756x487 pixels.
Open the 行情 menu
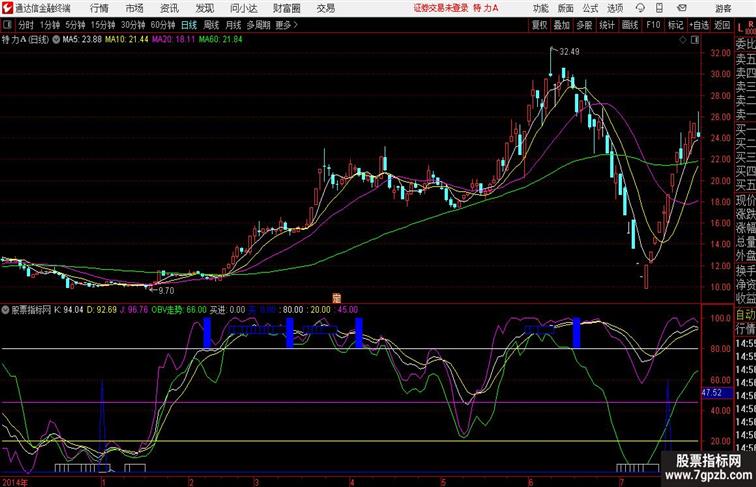[99, 8]
